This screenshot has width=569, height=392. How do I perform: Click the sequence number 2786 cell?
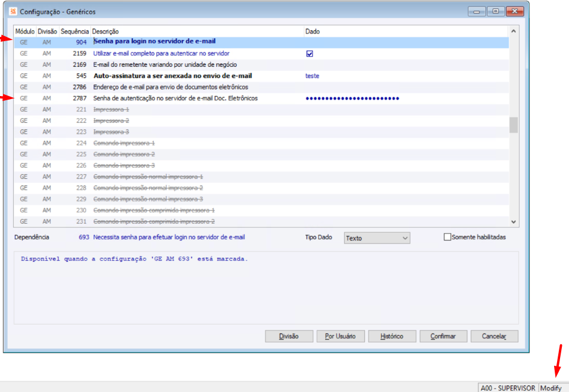pyautogui.click(x=79, y=87)
